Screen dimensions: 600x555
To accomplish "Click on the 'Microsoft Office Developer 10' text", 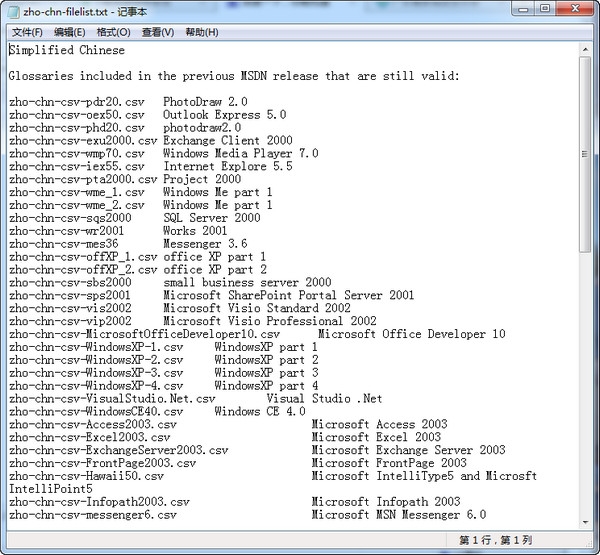I will pos(412,334).
